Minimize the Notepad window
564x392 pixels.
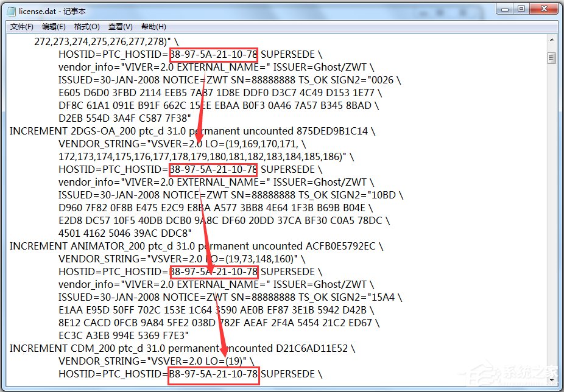click(x=505, y=9)
